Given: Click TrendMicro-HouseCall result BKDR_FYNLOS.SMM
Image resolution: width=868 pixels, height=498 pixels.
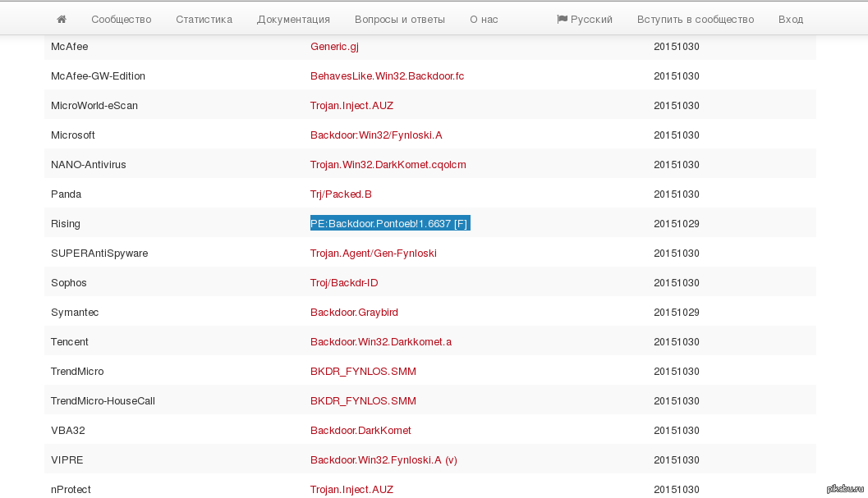Looking at the screenshot, I should coord(363,401).
